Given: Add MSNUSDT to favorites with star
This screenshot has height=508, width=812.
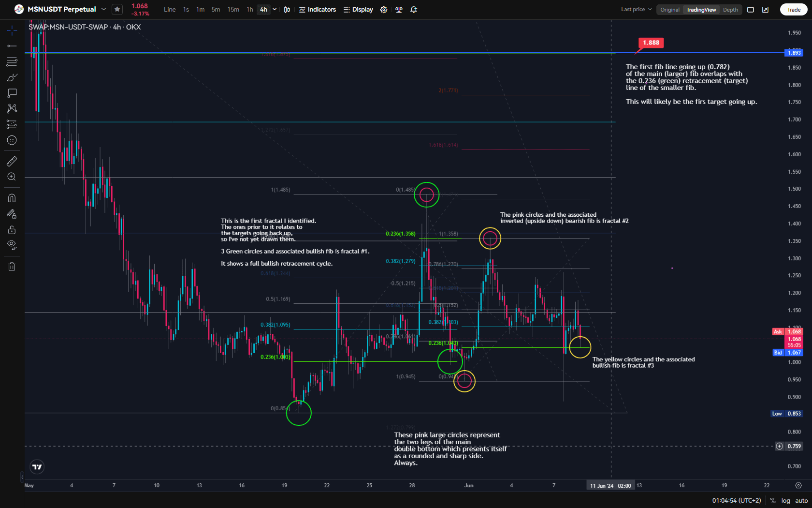Looking at the screenshot, I should 117,9.
